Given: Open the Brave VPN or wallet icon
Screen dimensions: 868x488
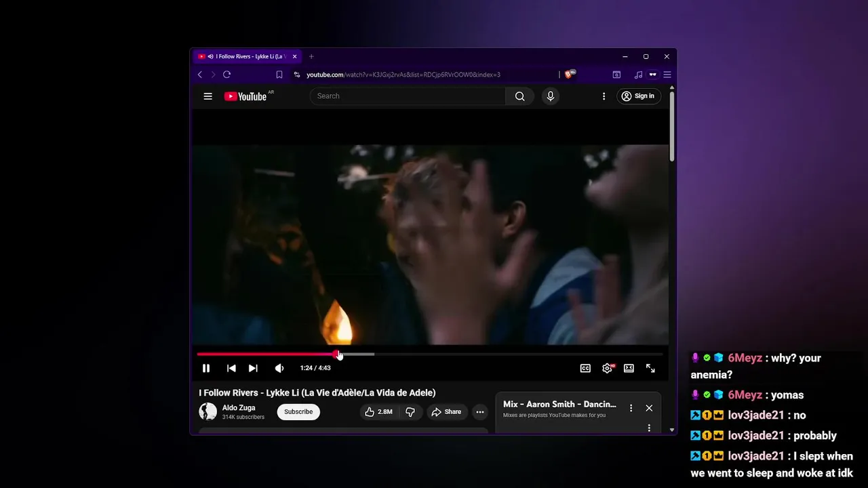Looking at the screenshot, I should tap(653, 75).
